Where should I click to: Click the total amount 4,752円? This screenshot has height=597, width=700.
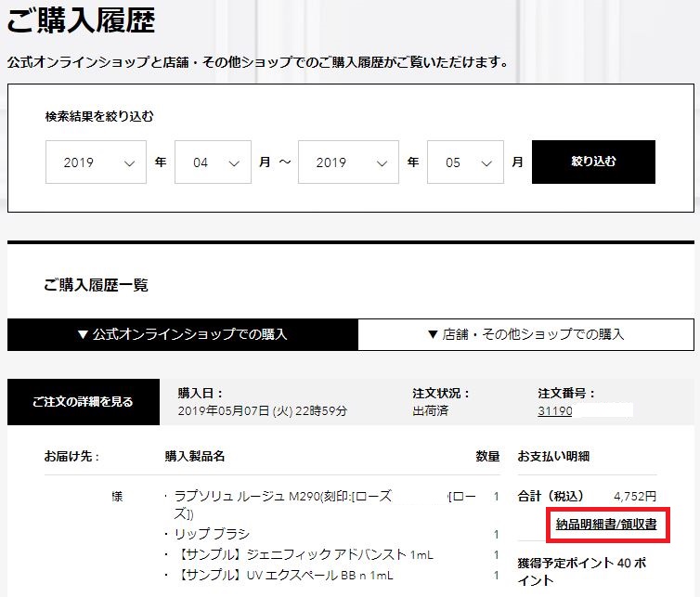pos(634,496)
